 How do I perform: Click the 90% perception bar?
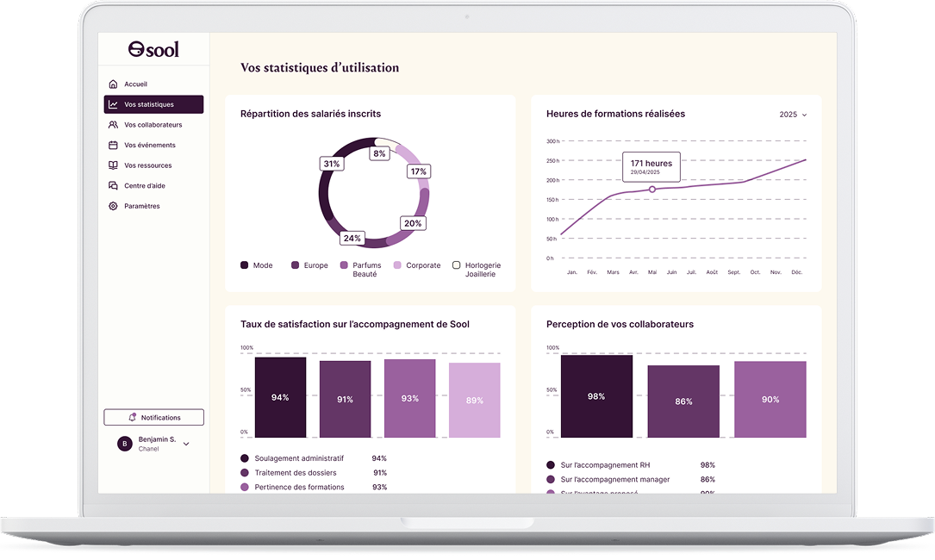[x=770, y=399]
